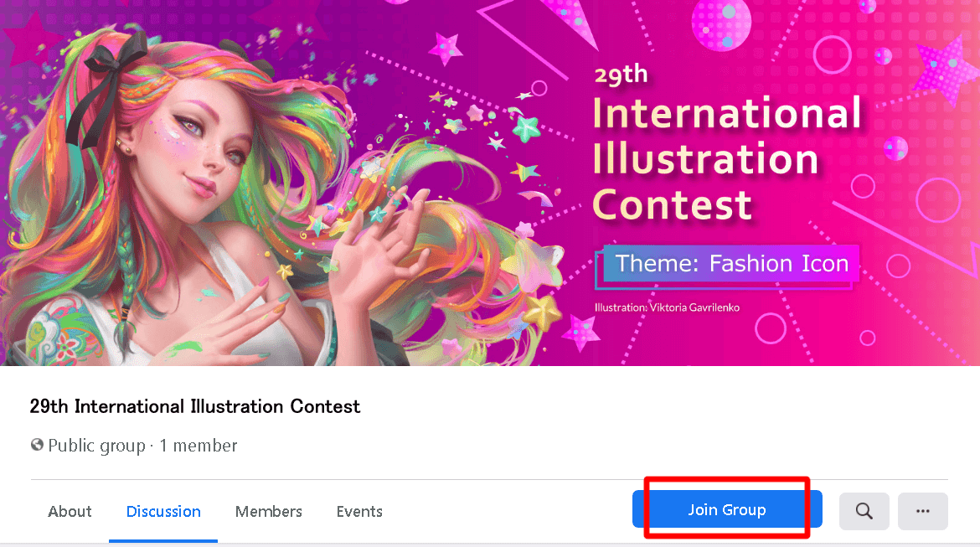Click the large cover headline "International"

726,114
